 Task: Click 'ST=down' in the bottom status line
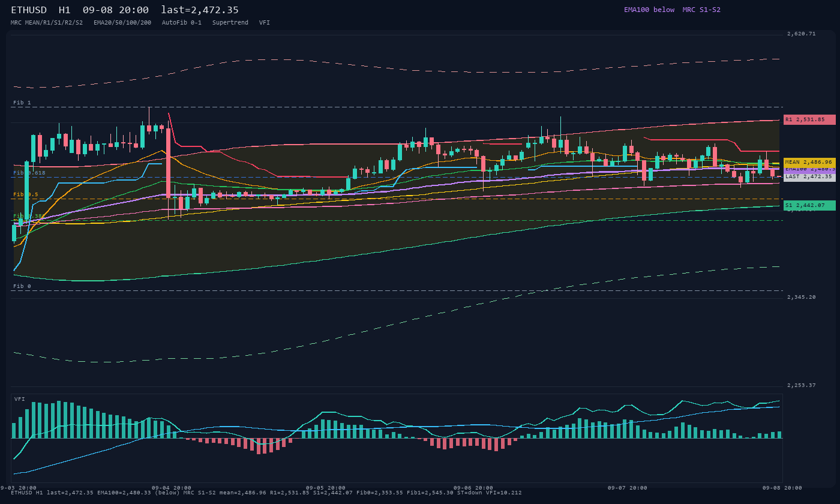tap(470, 493)
